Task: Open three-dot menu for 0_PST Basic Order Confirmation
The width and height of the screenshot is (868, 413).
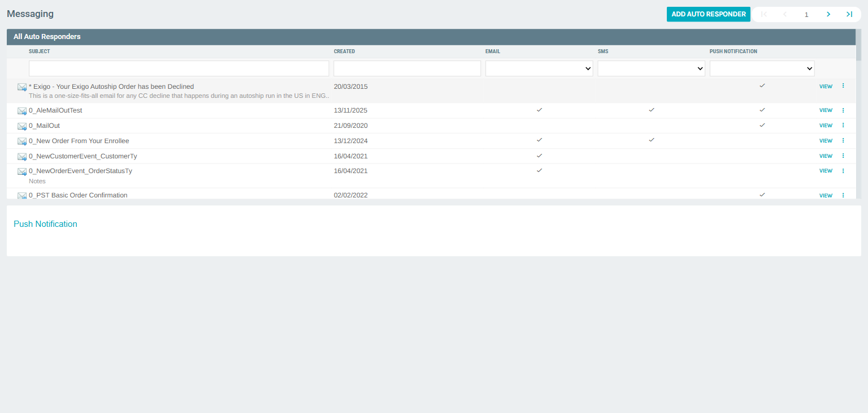Action: click(x=843, y=195)
